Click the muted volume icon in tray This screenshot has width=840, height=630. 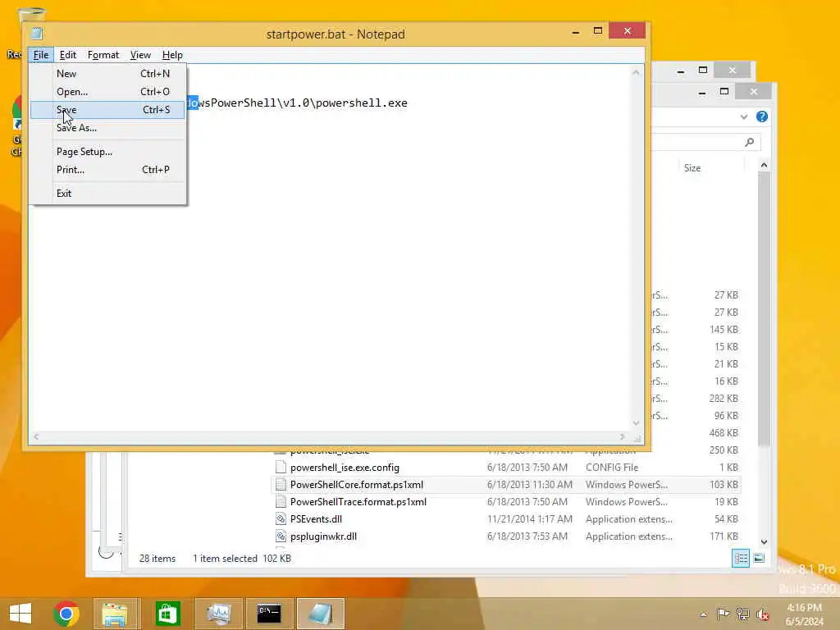point(762,614)
